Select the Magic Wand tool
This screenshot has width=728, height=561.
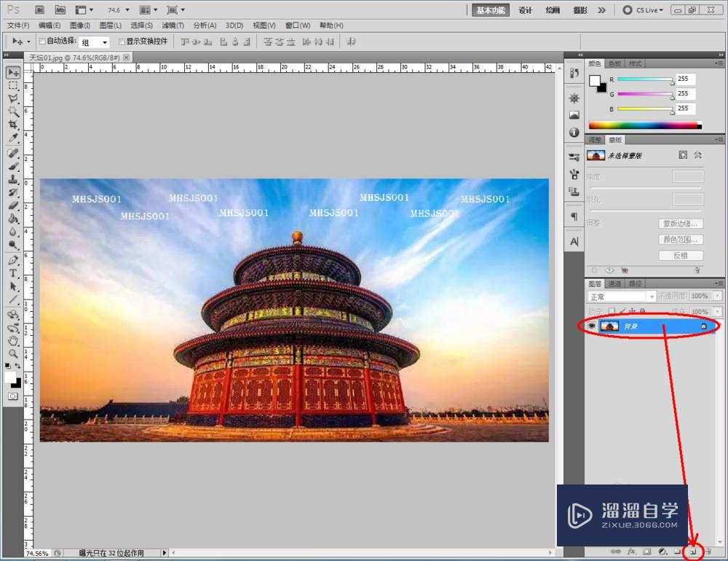click(13, 111)
